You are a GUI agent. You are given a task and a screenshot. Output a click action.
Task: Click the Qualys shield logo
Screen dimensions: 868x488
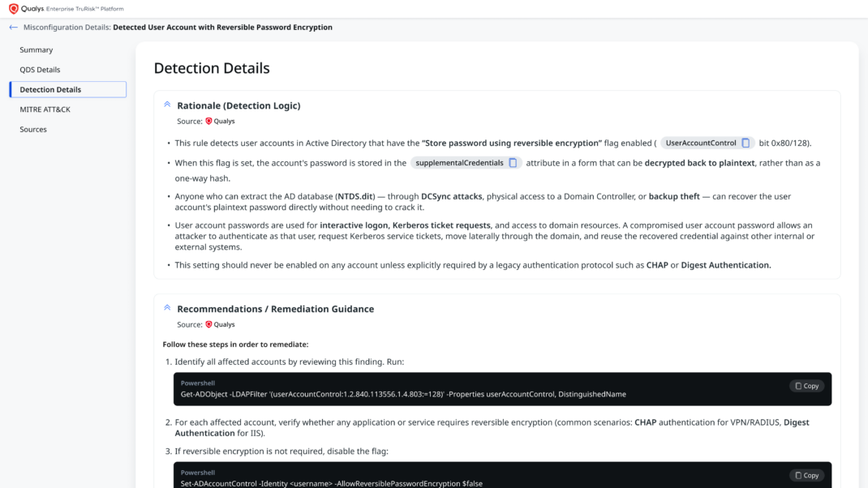(13, 9)
